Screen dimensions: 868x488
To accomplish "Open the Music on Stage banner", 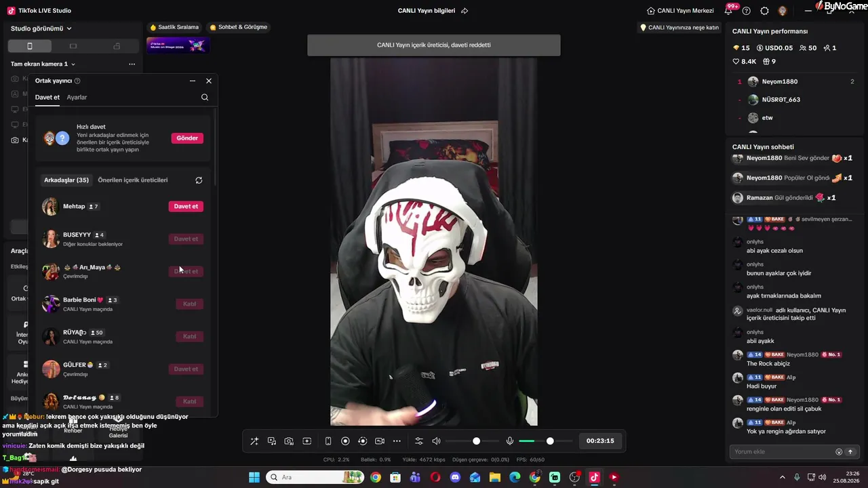I will coord(178,45).
